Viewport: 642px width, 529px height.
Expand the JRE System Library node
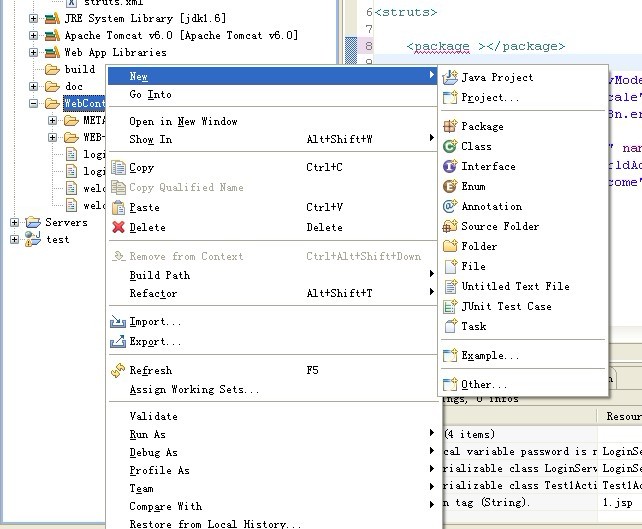click(x=34, y=18)
